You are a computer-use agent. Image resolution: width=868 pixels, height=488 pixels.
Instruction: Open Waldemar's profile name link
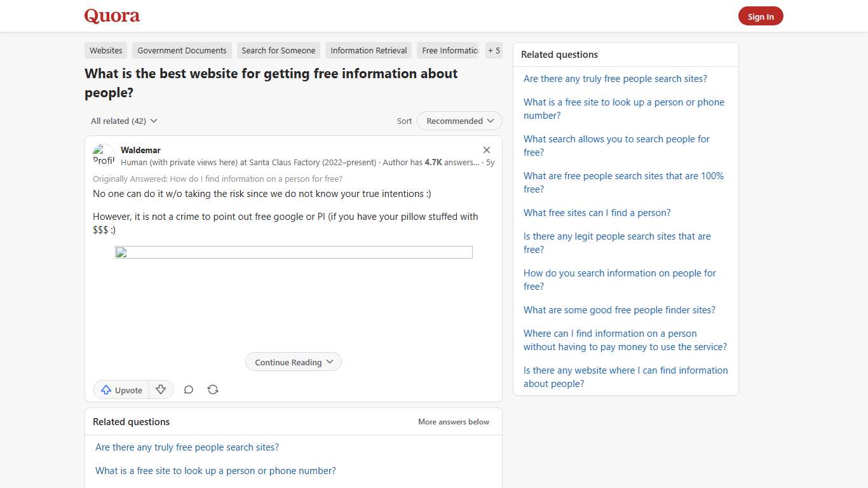(140, 150)
